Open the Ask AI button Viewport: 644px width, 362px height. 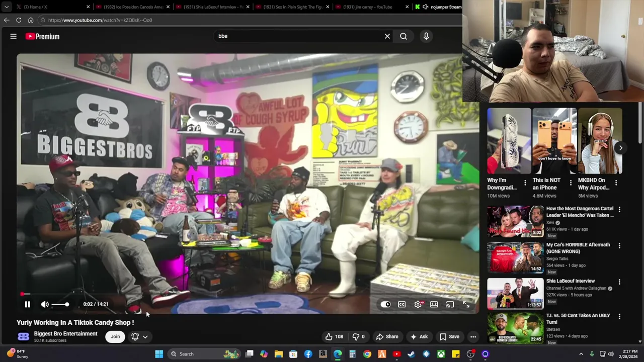pyautogui.click(x=419, y=337)
